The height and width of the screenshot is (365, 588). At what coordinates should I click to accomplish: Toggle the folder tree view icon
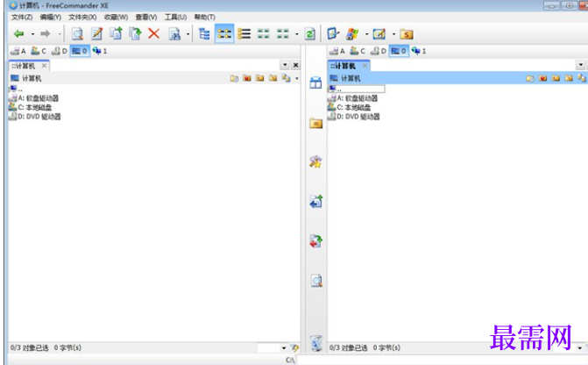pos(204,34)
